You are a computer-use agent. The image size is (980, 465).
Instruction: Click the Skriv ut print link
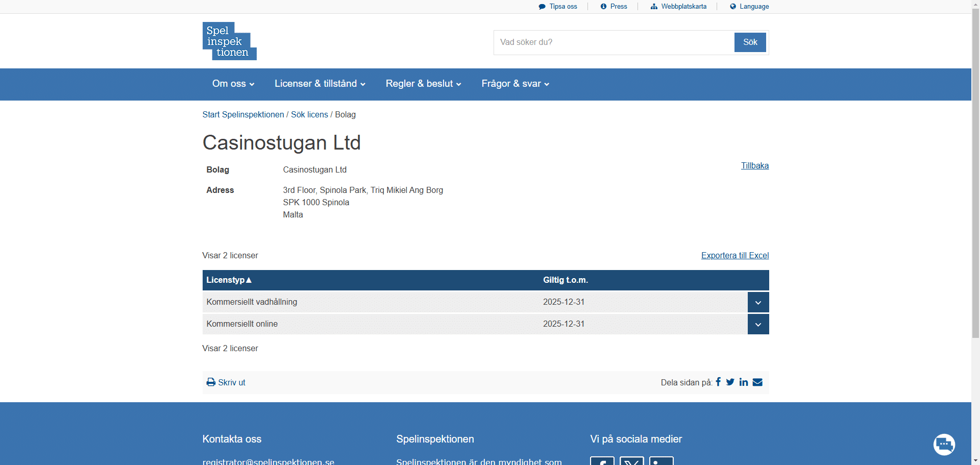(232, 382)
